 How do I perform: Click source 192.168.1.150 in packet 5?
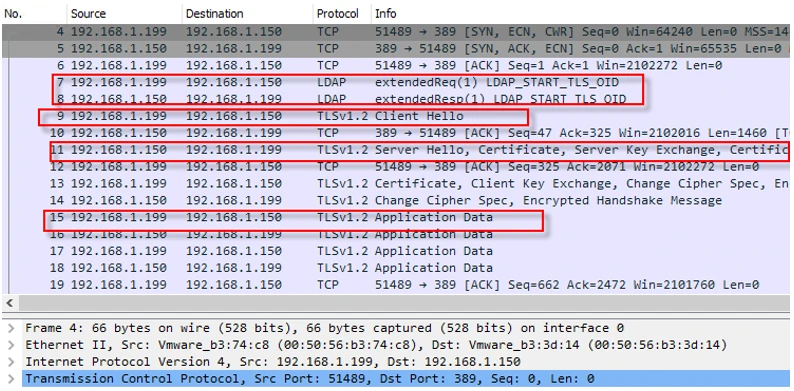click(118, 49)
